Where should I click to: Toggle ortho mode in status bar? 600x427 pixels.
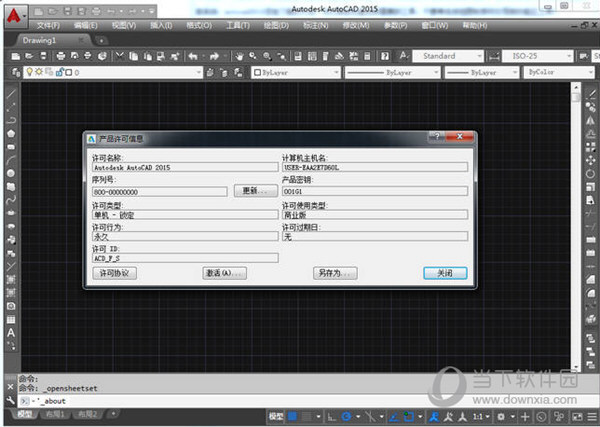(x=332, y=416)
